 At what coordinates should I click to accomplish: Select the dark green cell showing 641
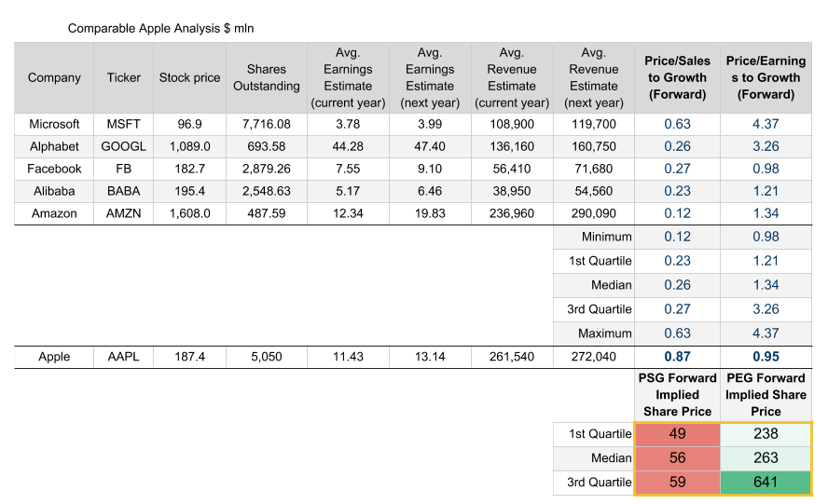765,483
